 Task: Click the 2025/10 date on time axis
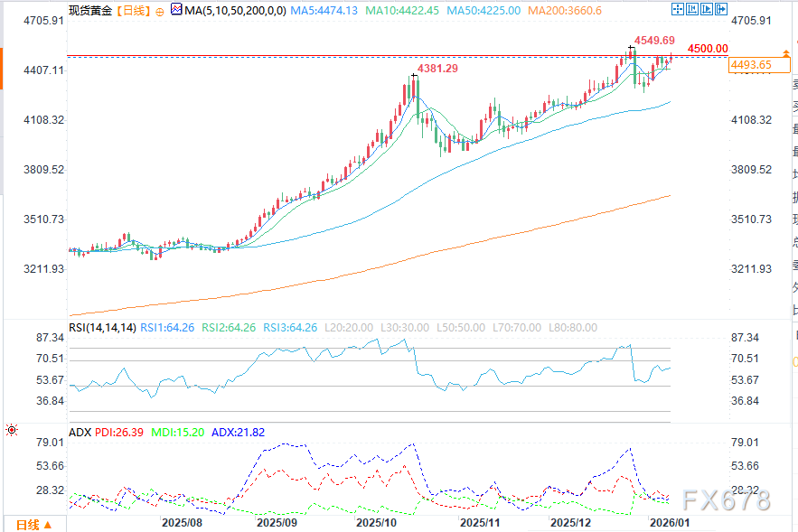[377, 522]
